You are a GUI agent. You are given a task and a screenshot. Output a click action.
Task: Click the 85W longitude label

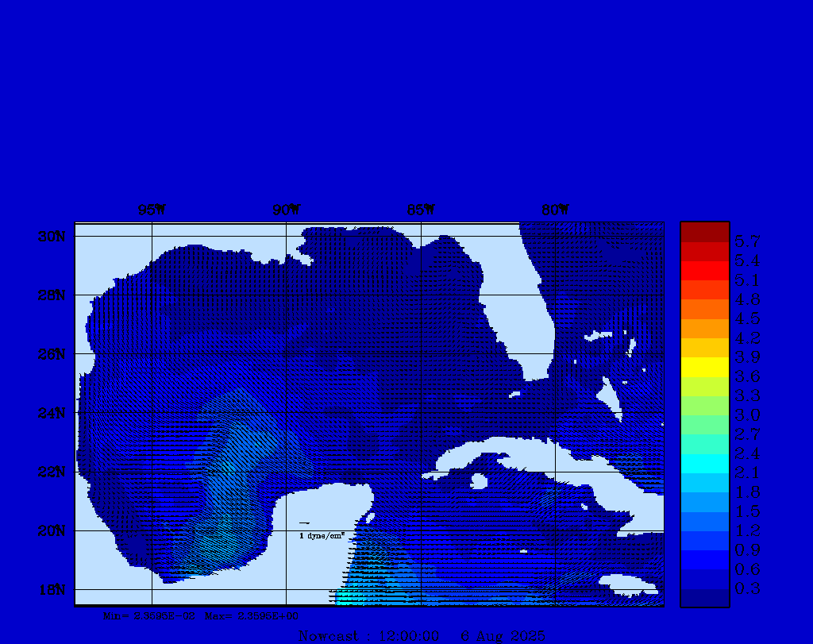click(421, 210)
